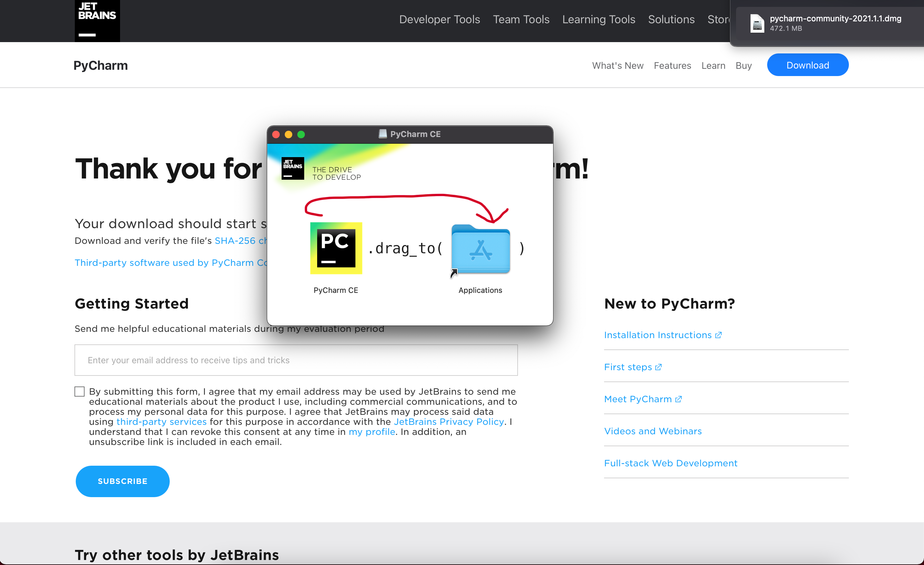
Task: Click the blue Download button
Action: (808, 65)
